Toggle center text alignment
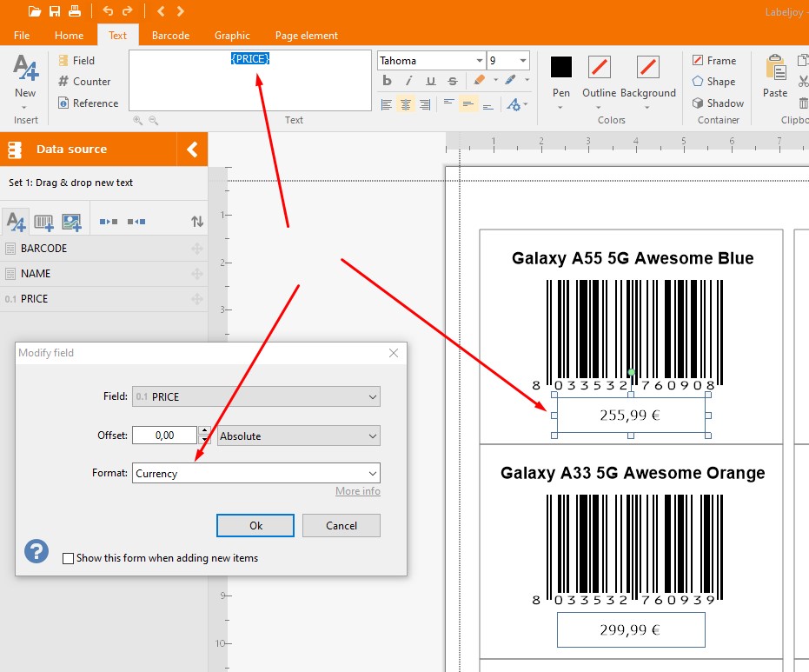The height and width of the screenshot is (672, 809). tap(406, 104)
